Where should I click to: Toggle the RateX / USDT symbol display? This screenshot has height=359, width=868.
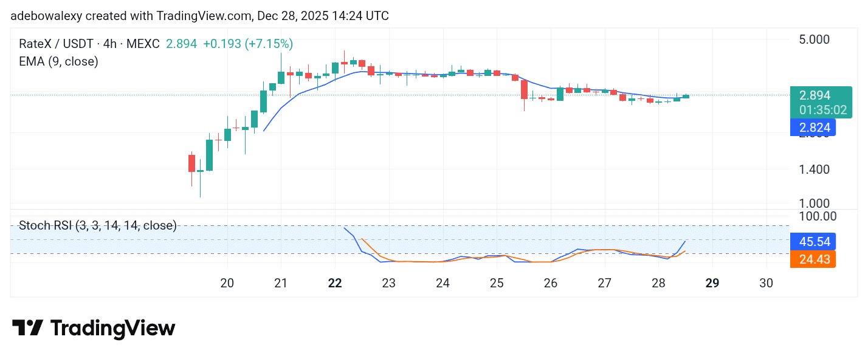58,44
